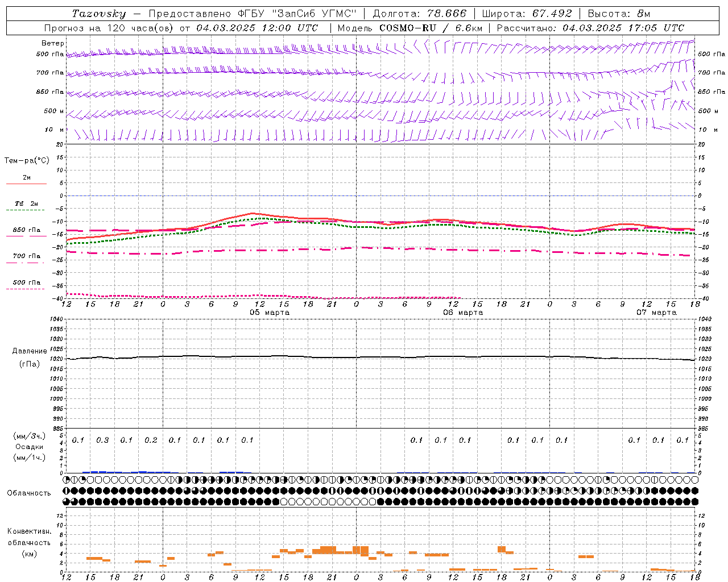The width and height of the screenshot is (728, 582).
Task: Select forecast start time '04.03.2025 12:00 UTC'
Action: (257, 28)
